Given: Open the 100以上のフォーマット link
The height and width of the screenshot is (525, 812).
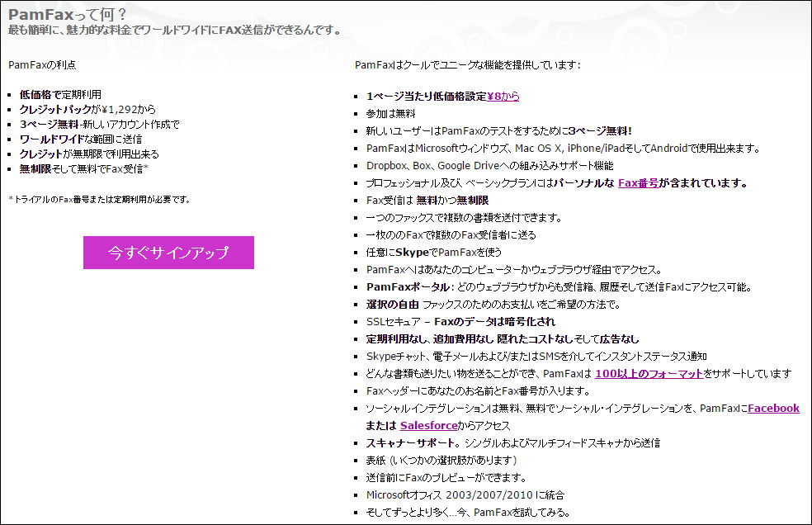Looking at the screenshot, I should (649, 374).
